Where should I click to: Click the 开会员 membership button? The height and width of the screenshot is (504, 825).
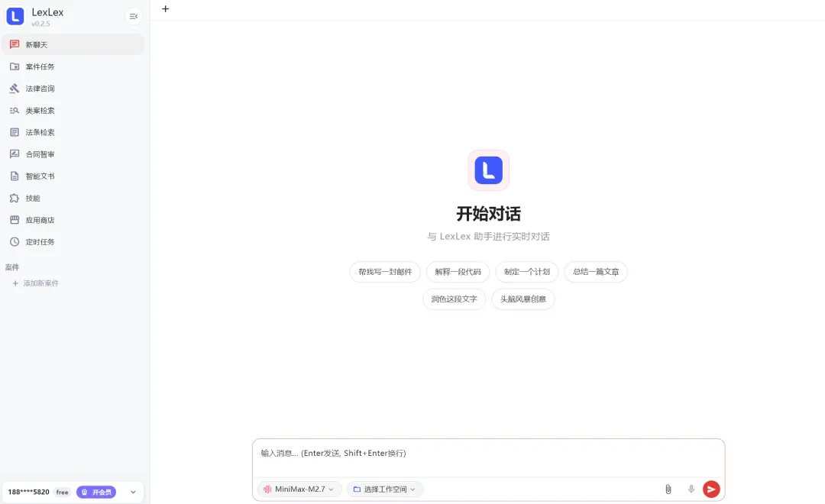pyautogui.click(x=96, y=492)
